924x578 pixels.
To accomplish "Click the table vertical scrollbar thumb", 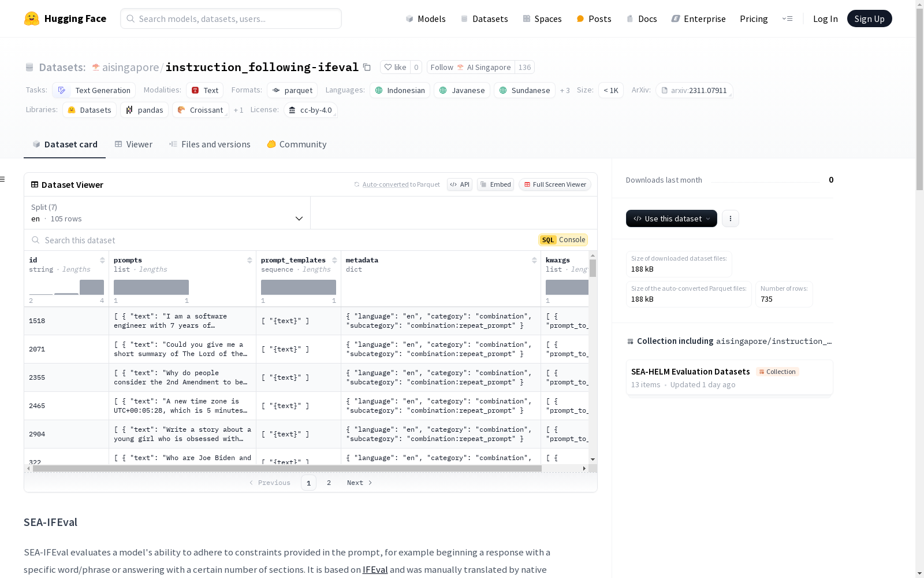I will click(593, 268).
